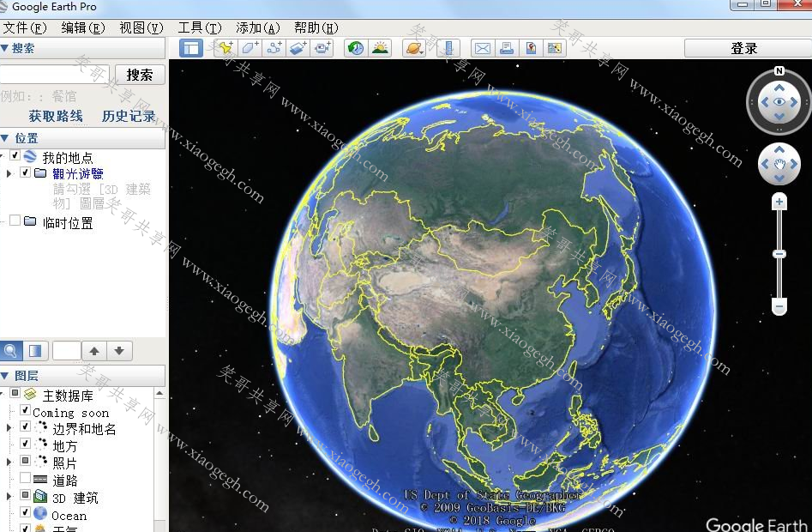
Task: Record a tour with the camera icon
Action: [322, 48]
